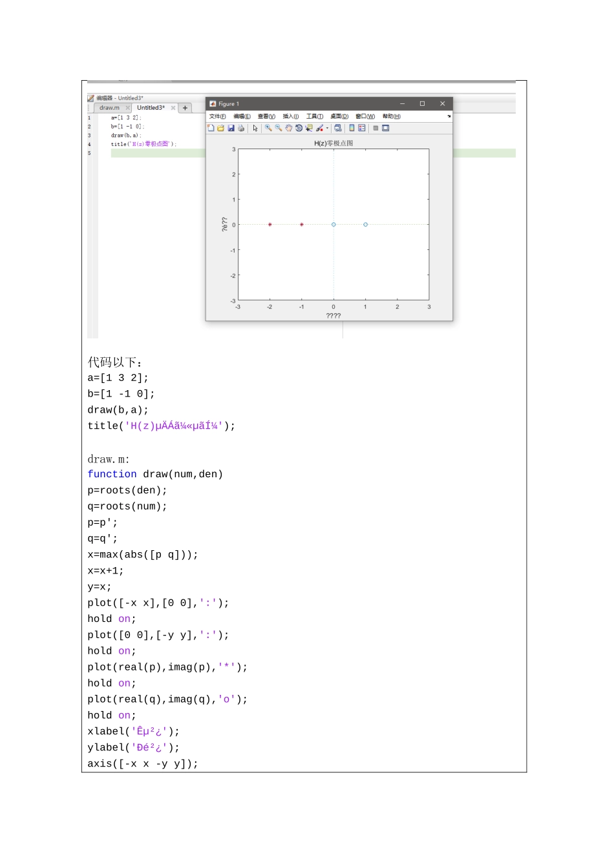Select the Data Cursor tool

coord(309,128)
